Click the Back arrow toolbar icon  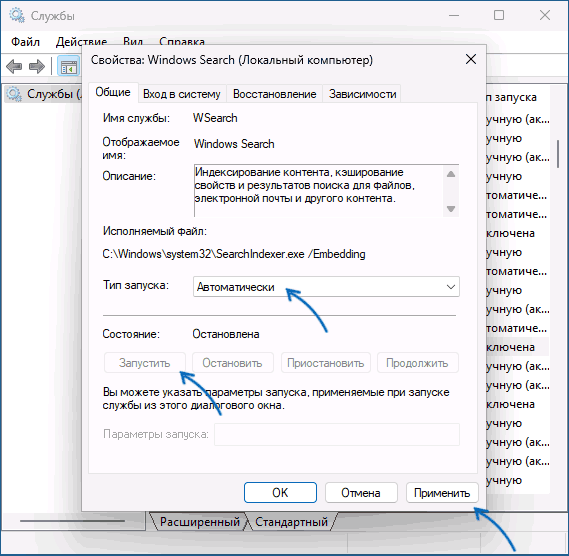point(14,66)
